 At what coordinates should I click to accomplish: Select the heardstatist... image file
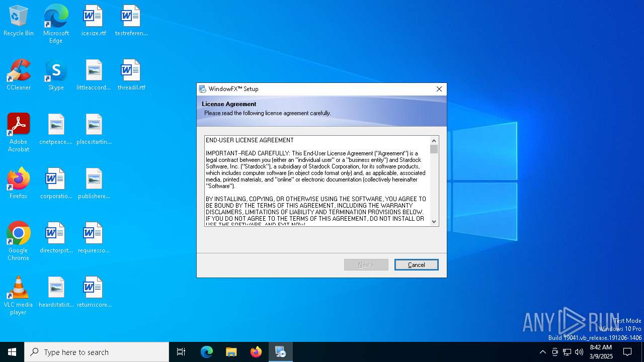(x=56, y=293)
